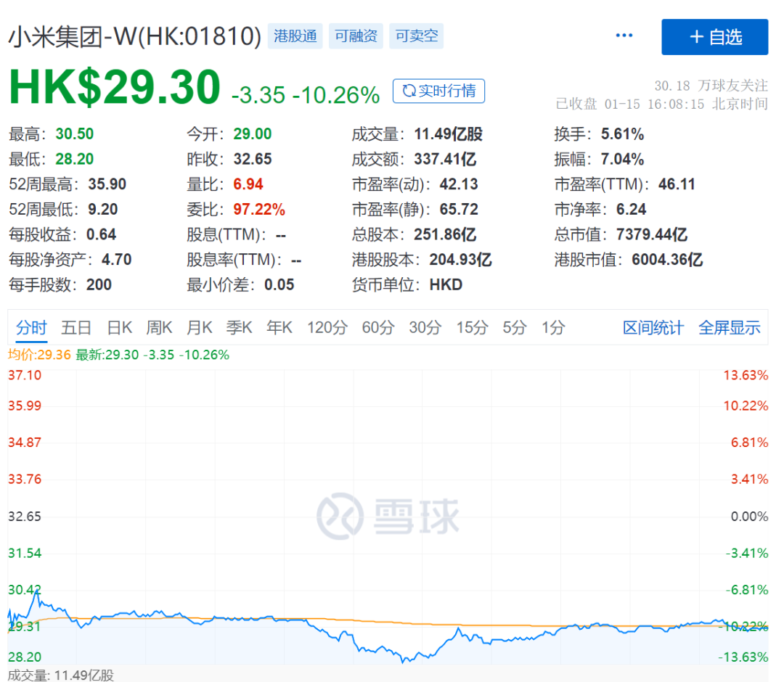Click the 市净率 value 6.24
This screenshot has width=784, height=682.
pos(631,209)
